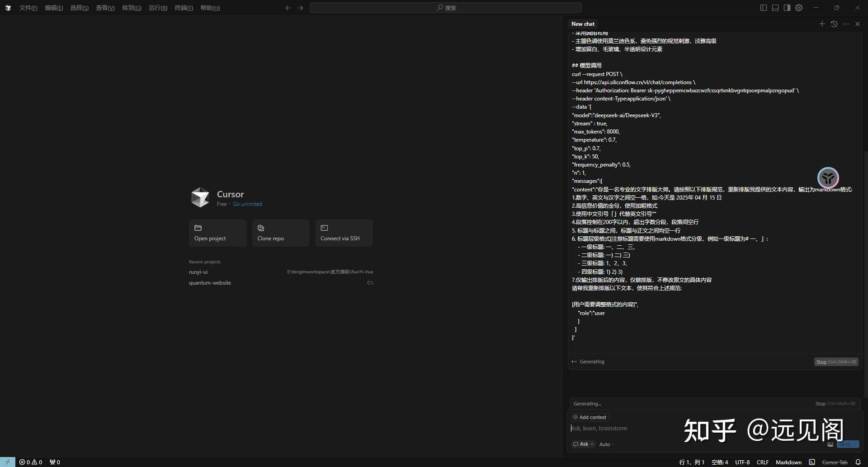Click the floating round assistant icon
Viewport: 868px width, 467px height.
(x=828, y=178)
